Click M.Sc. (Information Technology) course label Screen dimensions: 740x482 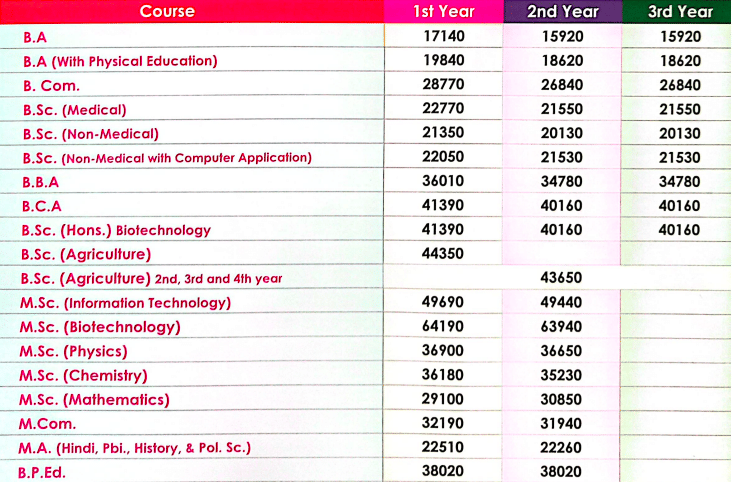[125, 303]
